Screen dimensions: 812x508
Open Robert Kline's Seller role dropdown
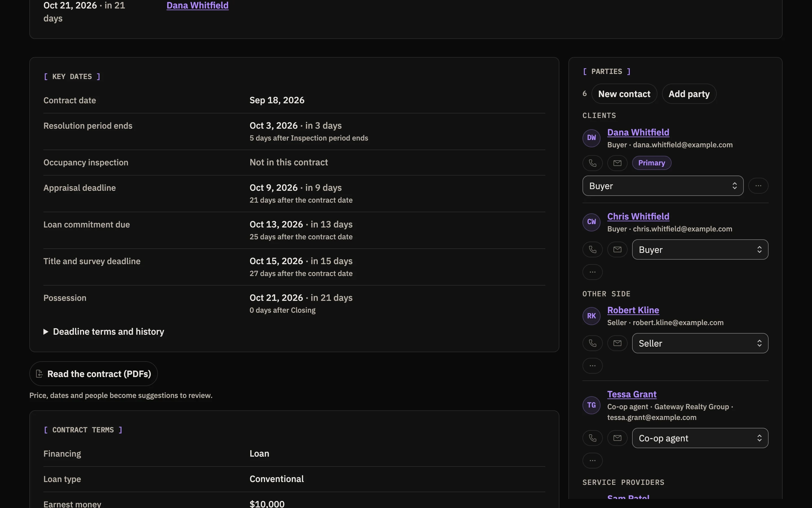(700, 343)
